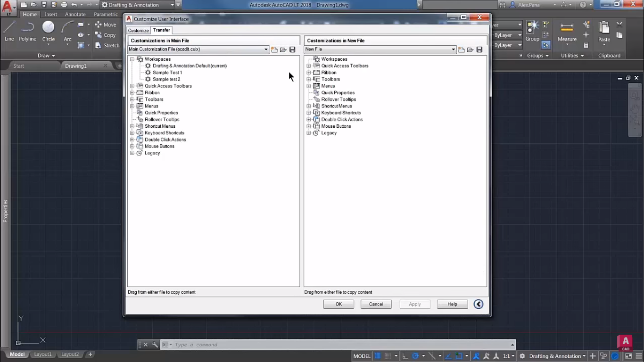Viewport: 644px width, 362px height.
Task: Click the ribbon's Copy modify tool
Action: pos(105,35)
